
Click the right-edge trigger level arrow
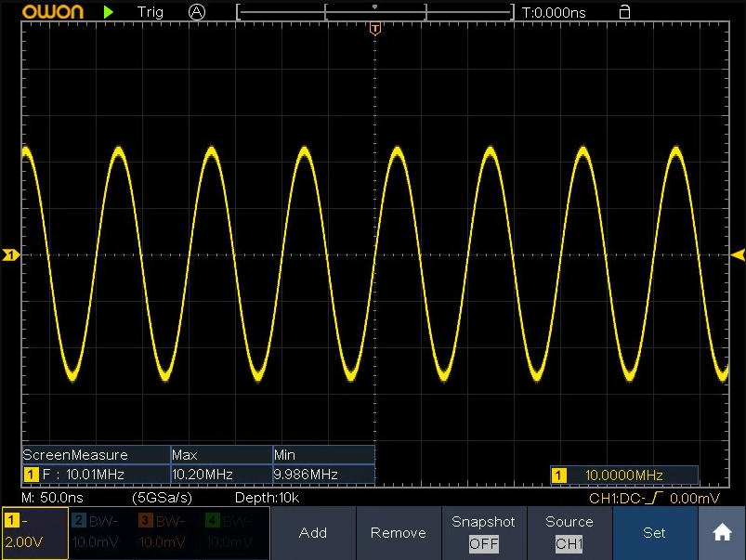(738, 254)
